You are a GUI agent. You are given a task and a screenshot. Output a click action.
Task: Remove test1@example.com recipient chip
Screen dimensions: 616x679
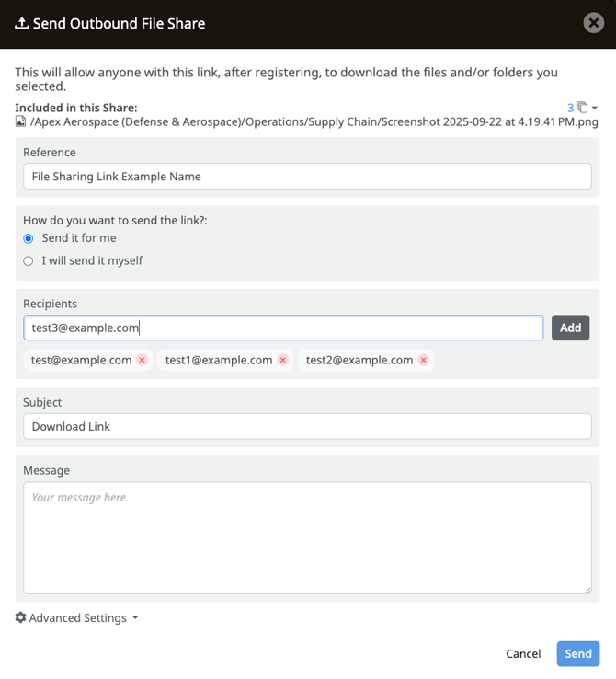pyautogui.click(x=283, y=361)
